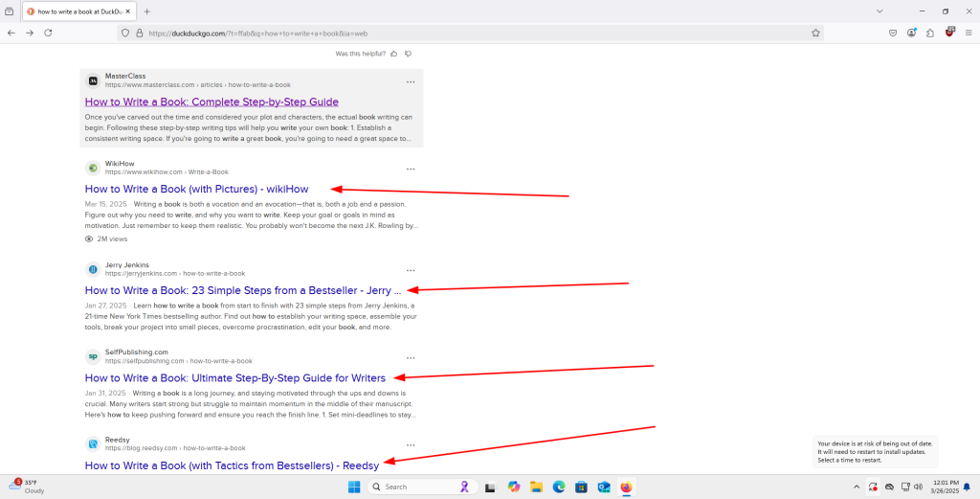
Task: Open the Firefox account icon
Action: (912, 34)
